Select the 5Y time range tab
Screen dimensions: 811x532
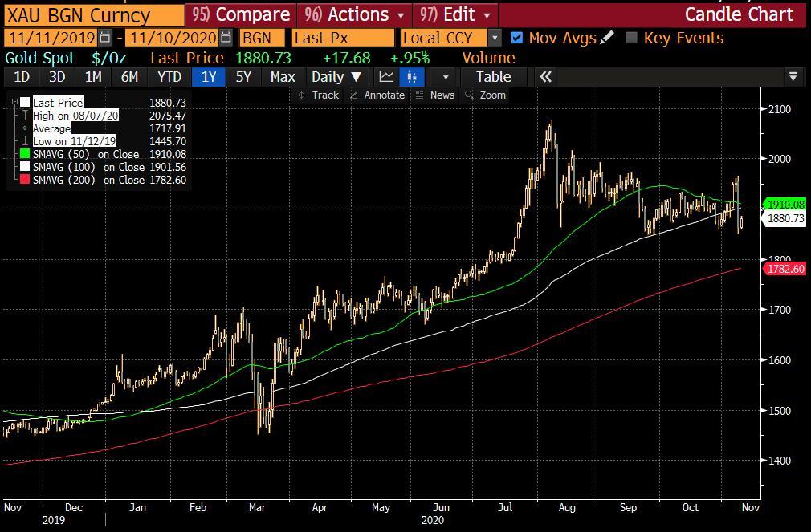click(x=243, y=77)
